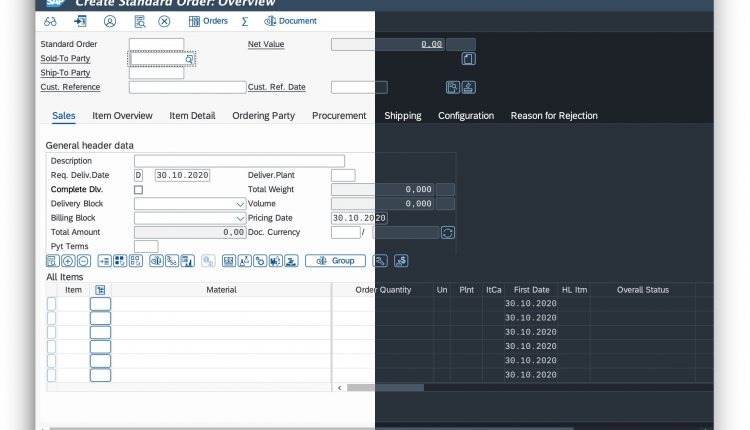Screen dimensions: 750x430
Task: Click the Ship-To Party label link
Action: click(66, 73)
